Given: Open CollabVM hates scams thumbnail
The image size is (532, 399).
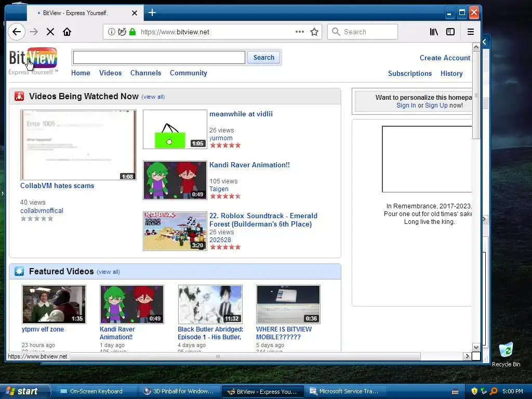Looking at the screenshot, I should [78, 145].
